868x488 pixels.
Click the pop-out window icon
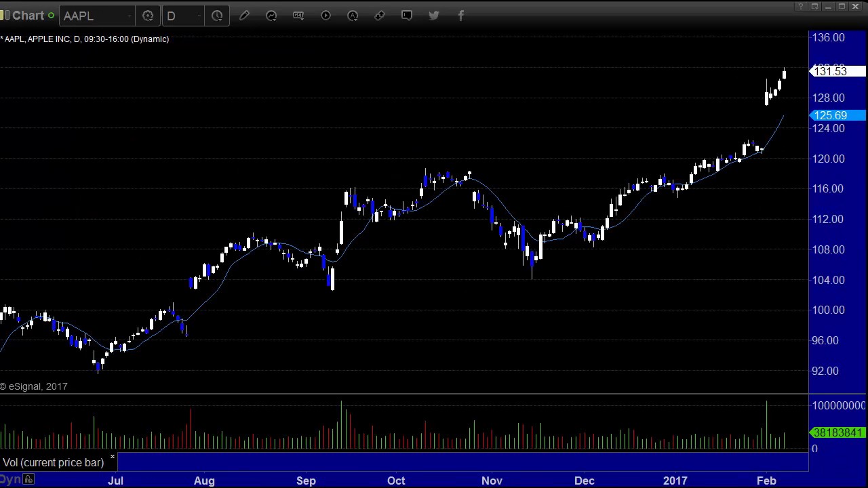click(814, 7)
